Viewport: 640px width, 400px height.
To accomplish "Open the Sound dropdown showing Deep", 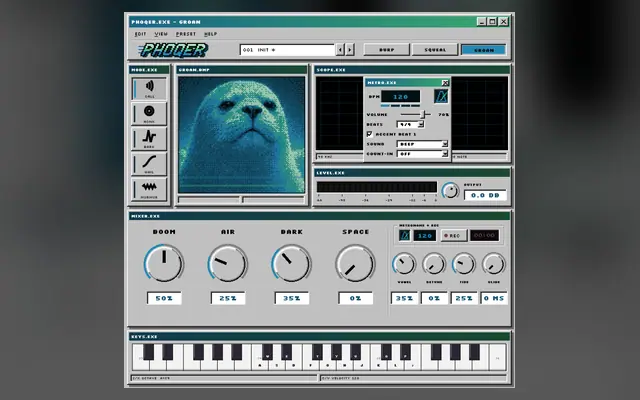I will coord(422,144).
